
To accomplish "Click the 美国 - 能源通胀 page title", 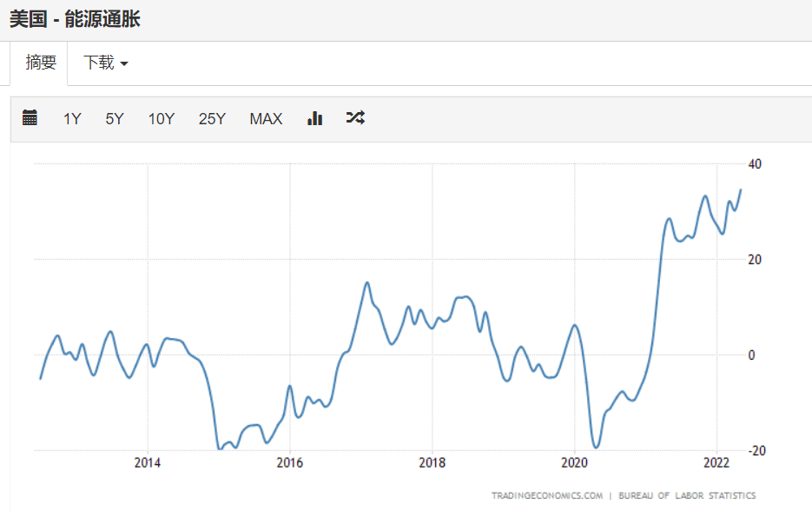I will pos(75,19).
